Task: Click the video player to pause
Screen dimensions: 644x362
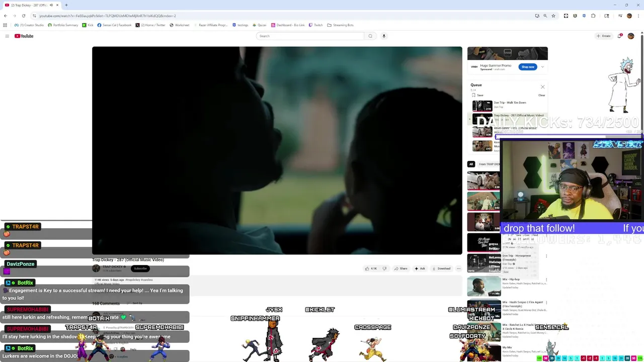Action: [277, 150]
